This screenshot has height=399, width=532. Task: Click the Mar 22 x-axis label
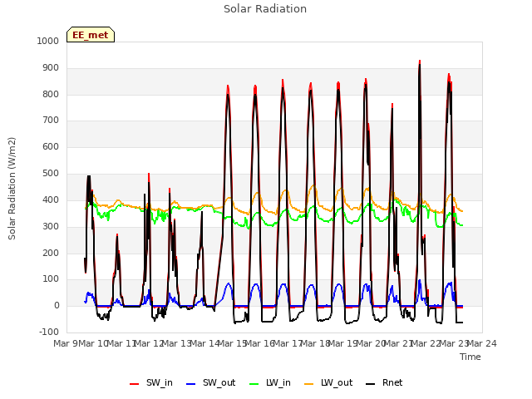pos(426,343)
